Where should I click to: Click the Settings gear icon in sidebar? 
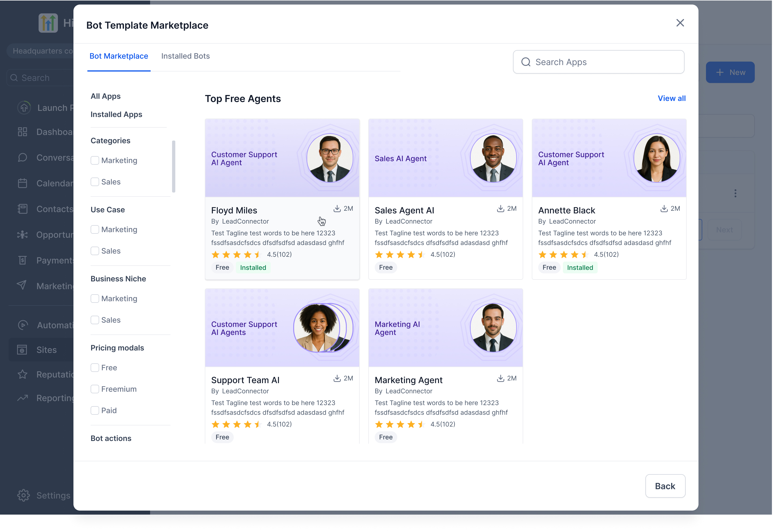[23, 495]
